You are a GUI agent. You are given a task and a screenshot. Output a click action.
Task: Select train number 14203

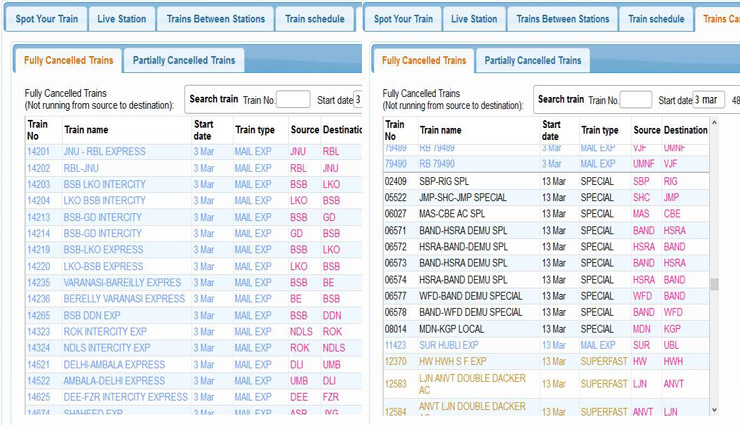38,184
